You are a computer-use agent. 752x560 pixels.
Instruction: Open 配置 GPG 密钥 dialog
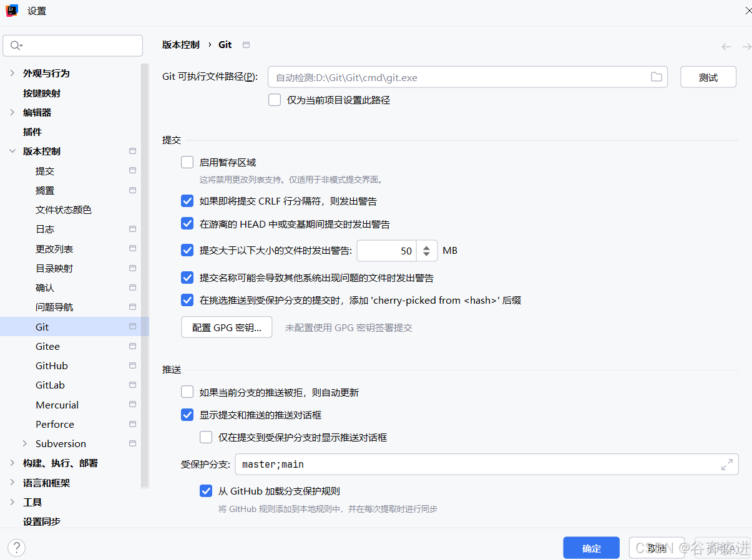point(226,326)
